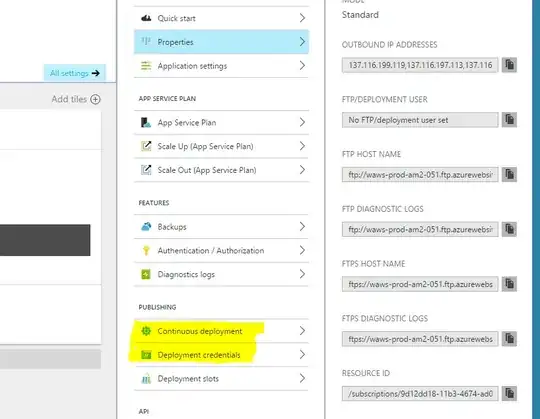Image resolution: width=540 pixels, height=419 pixels.
Task: Click the Deployment credentials icon
Action: tap(146, 355)
